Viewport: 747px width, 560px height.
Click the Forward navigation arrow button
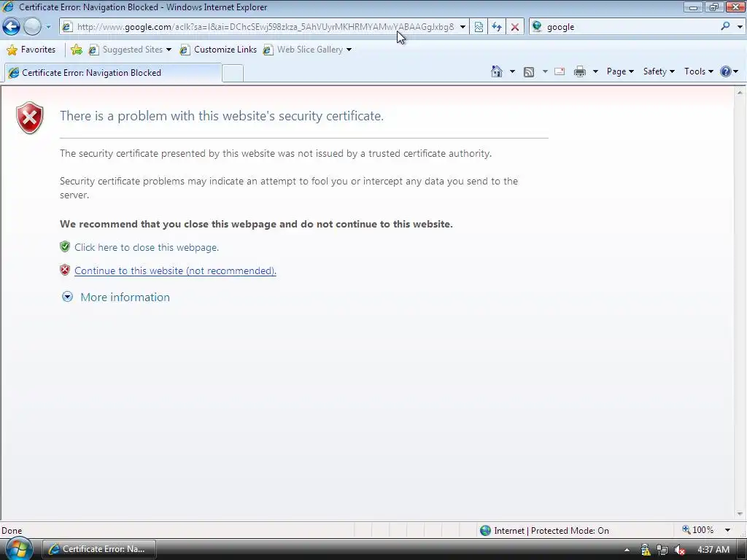coord(32,27)
